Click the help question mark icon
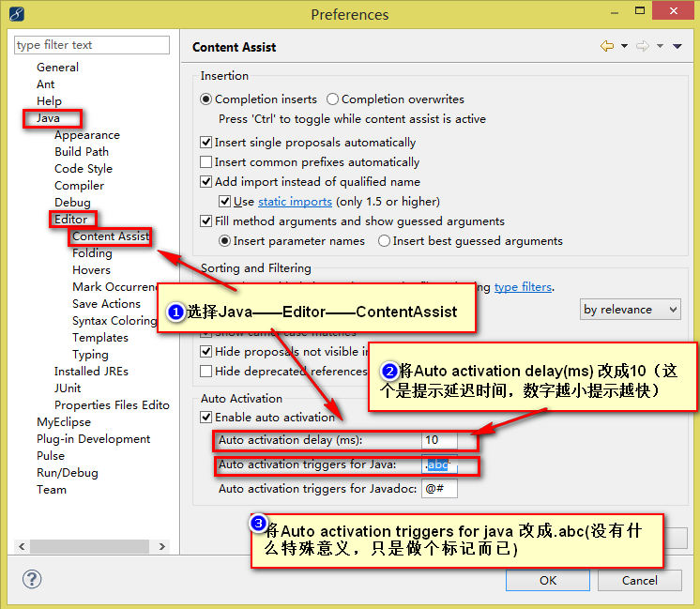 tap(32, 579)
